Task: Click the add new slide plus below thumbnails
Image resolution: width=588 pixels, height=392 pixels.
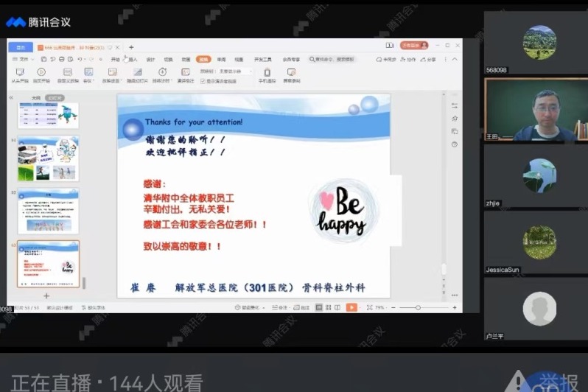Action: pos(46,295)
